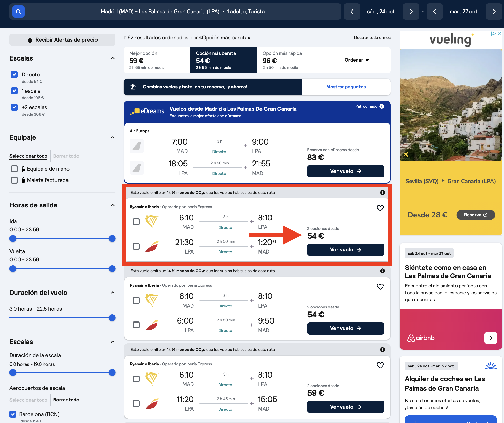The image size is (504, 423).
Task: Collapse the Horas de salida section
Action: click(x=113, y=205)
